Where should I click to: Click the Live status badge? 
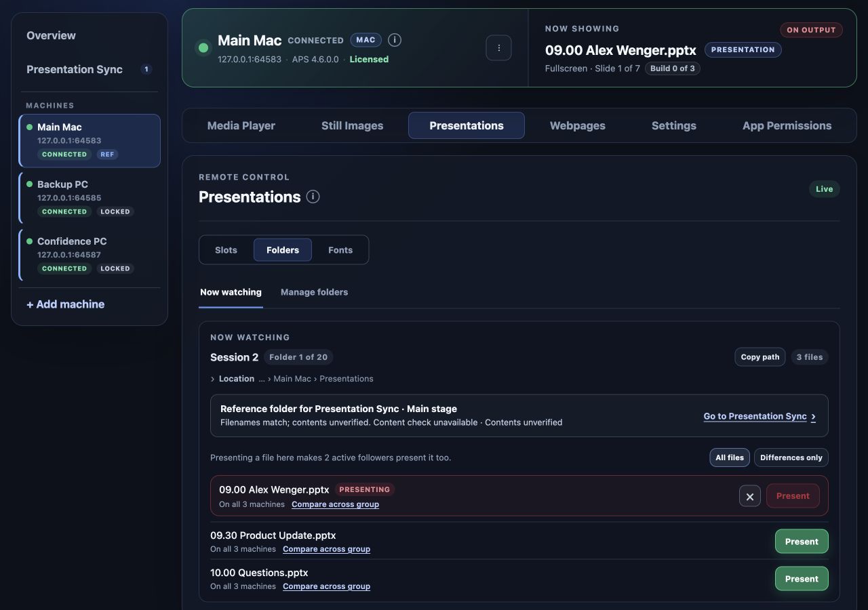coord(825,189)
